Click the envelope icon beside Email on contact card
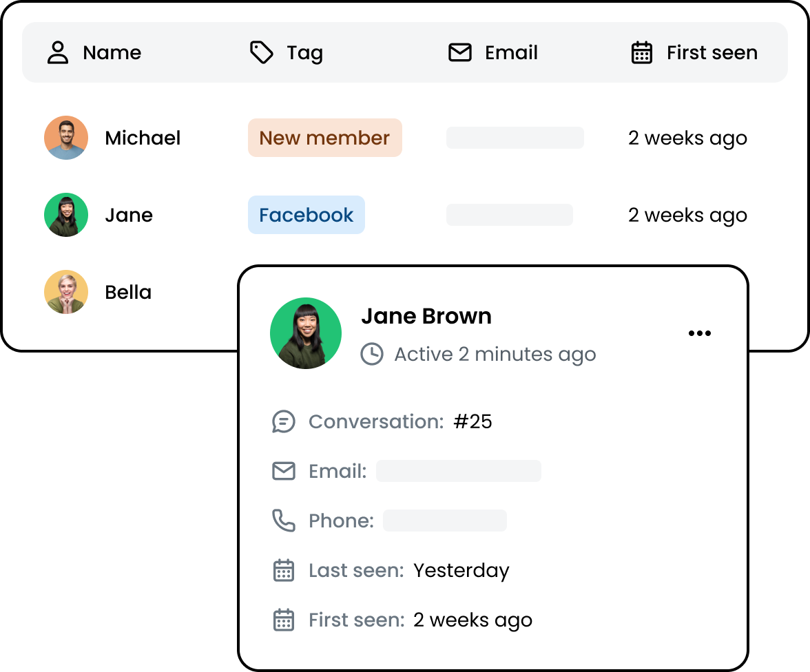Viewport: 810px width, 672px height. point(283,471)
